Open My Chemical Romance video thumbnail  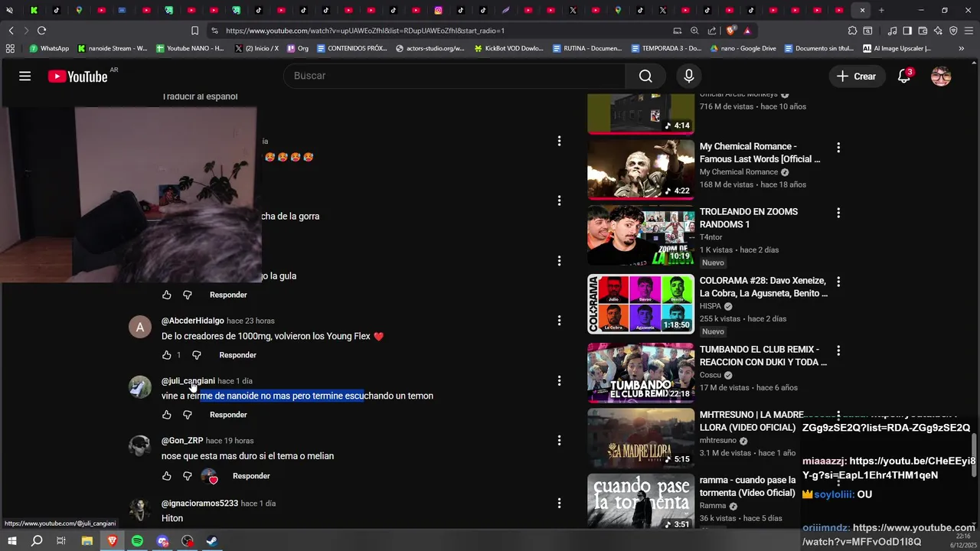tap(641, 170)
